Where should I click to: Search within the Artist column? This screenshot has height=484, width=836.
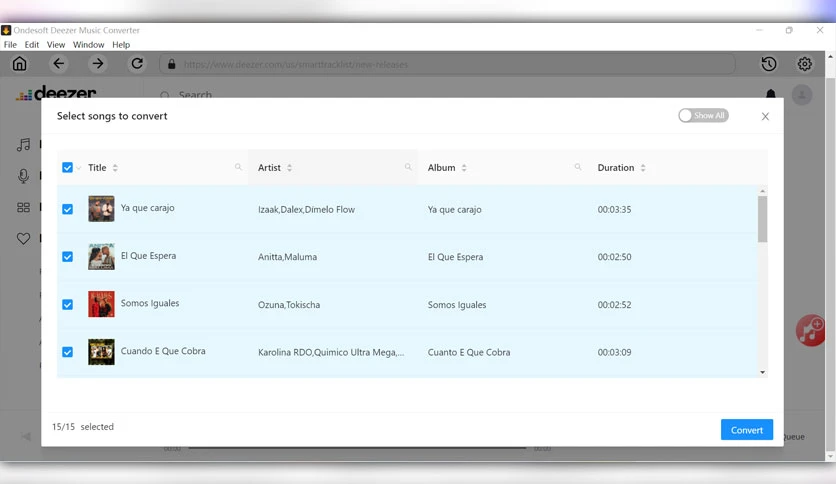408,167
